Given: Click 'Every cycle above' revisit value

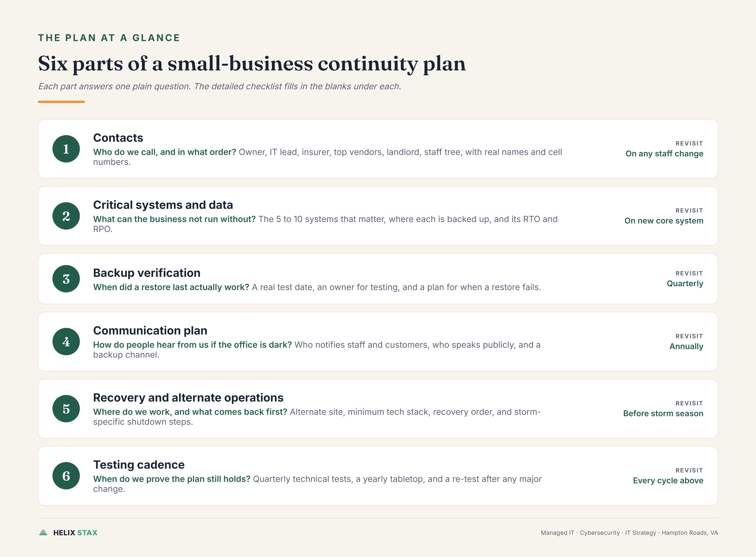Looking at the screenshot, I should point(668,481).
